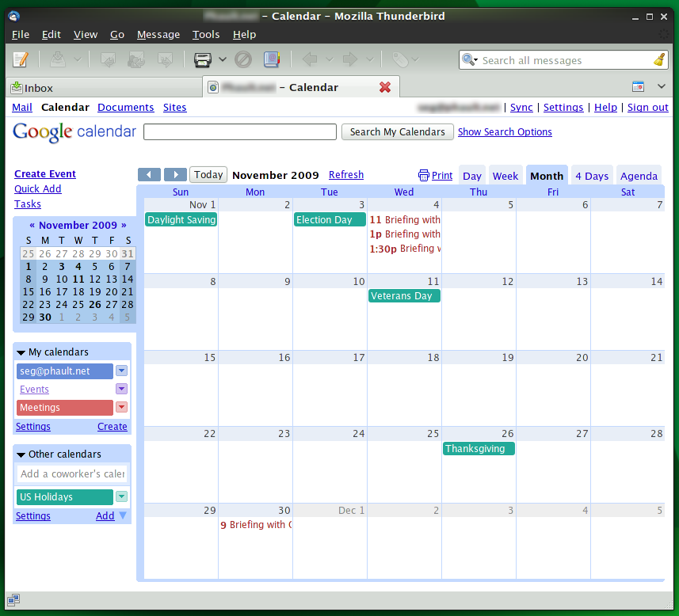The height and width of the screenshot is (616, 679).
Task: Open the Tag dropdown arrow
Action: (415, 59)
